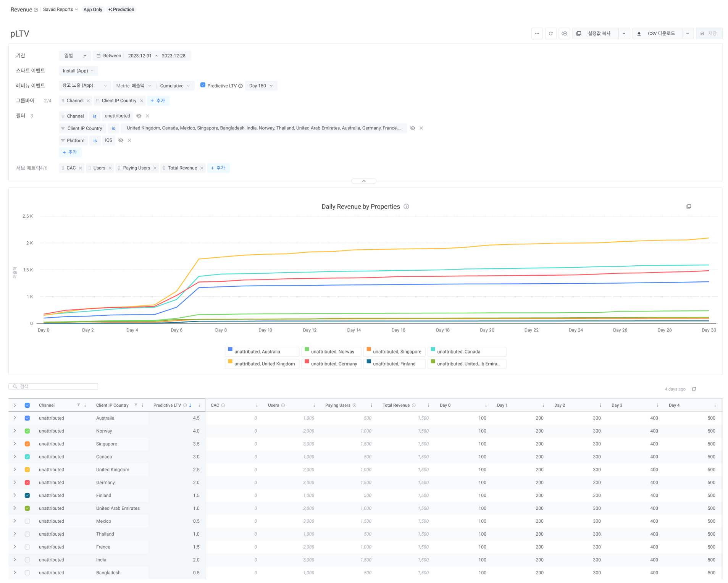Click the unattributed filter value chip

coord(117,116)
